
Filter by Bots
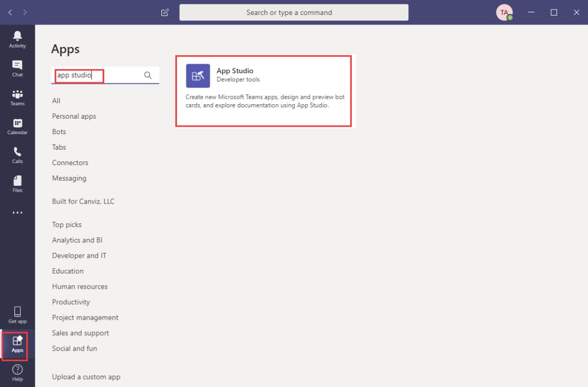[59, 131]
